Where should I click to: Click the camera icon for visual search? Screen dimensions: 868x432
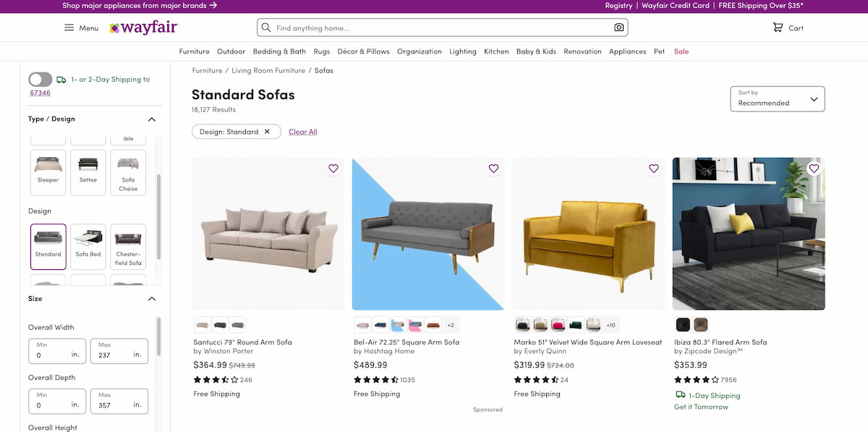618,26
